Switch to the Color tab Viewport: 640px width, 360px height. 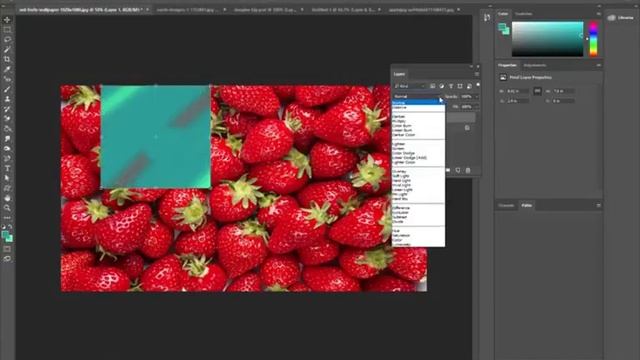coord(503,14)
